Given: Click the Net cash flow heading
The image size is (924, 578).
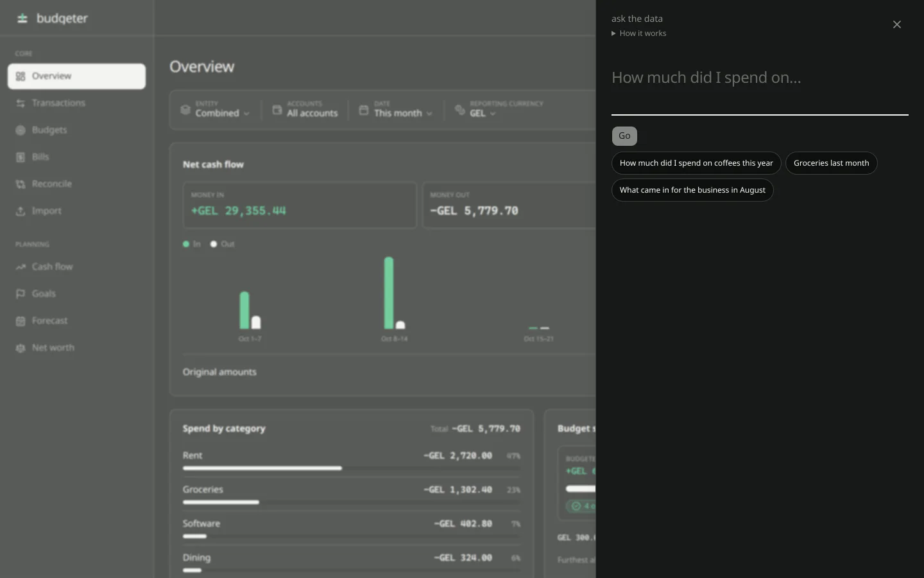Looking at the screenshot, I should [x=213, y=165].
